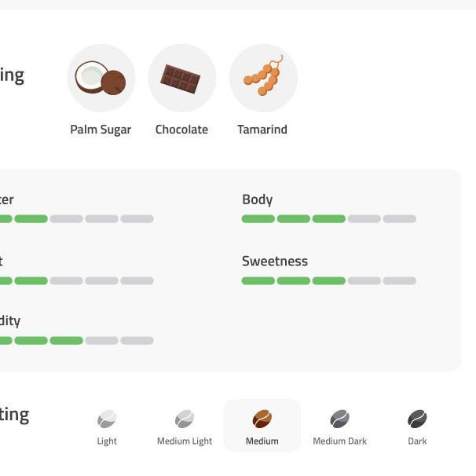Screen dimensions: 476x476
Task: Click the Light roast label
Action: (107, 441)
